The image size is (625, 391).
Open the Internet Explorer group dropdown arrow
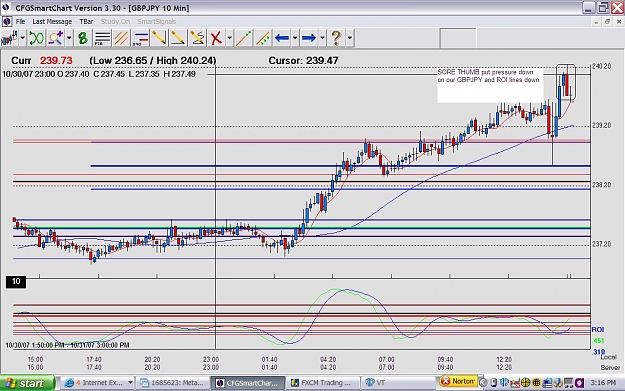pos(130,383)
